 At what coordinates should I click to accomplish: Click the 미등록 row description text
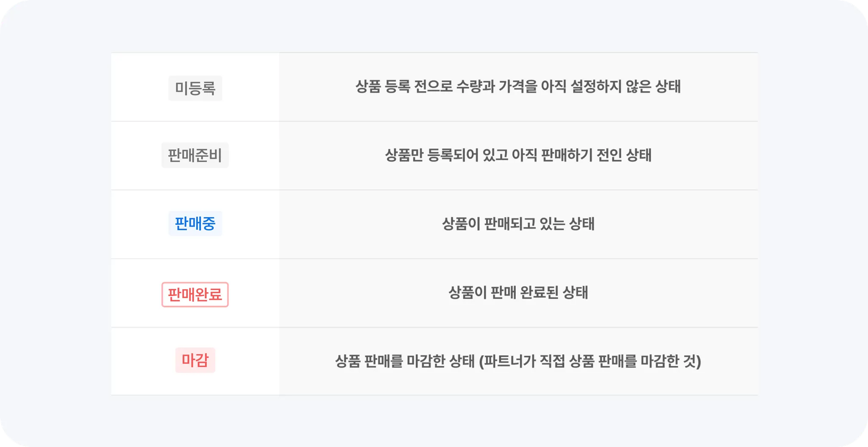coord(518,87)
